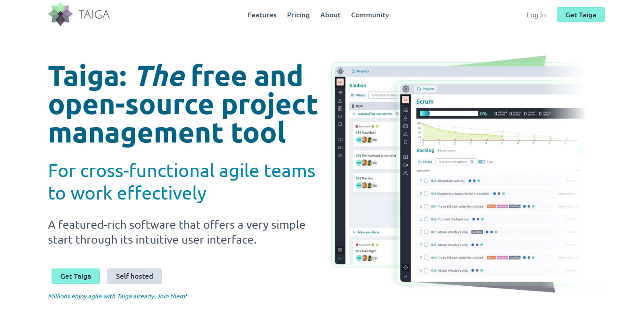The image size is (644, 320).
Task: Click the magnifier icon in Backlog search field
Action: click(472, 162)
